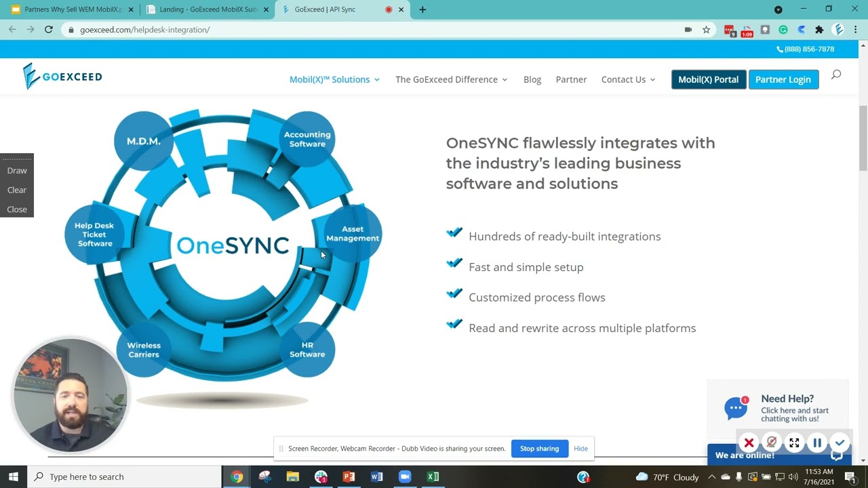Open Word from the taskbar
Screen dimensions: 868x488
[x=377, y=476]
